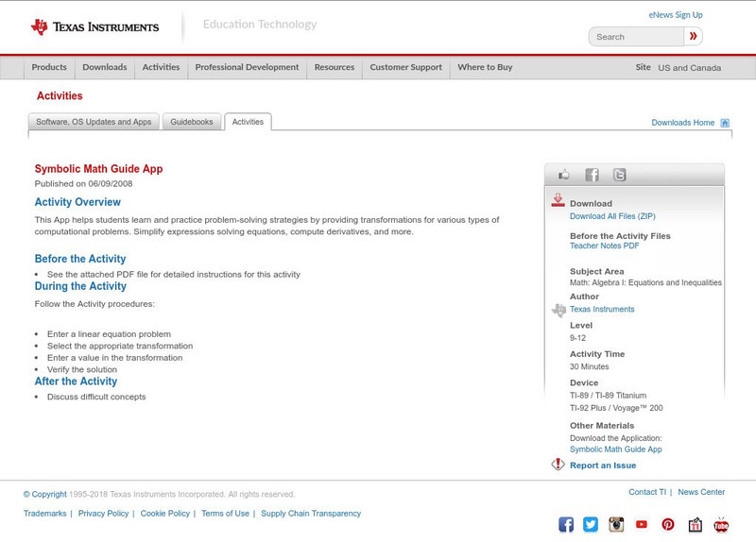This screenshot has width=756, height=542.
Task: Click the Texas Instruments author link
Action: (x=602, y=310)
